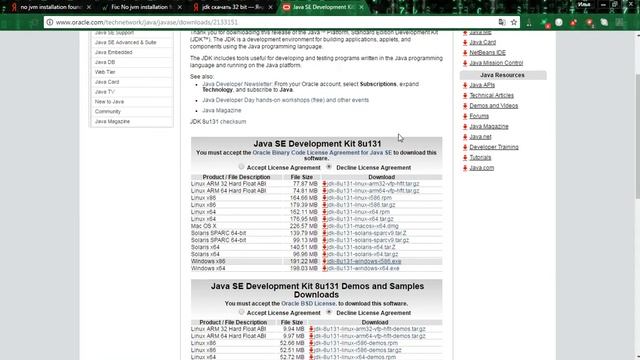Screen dimensions: 640x360
Task: Click the red arrow icon beside Java APIs
Action: pyautogui.click(x=465, y=85)
